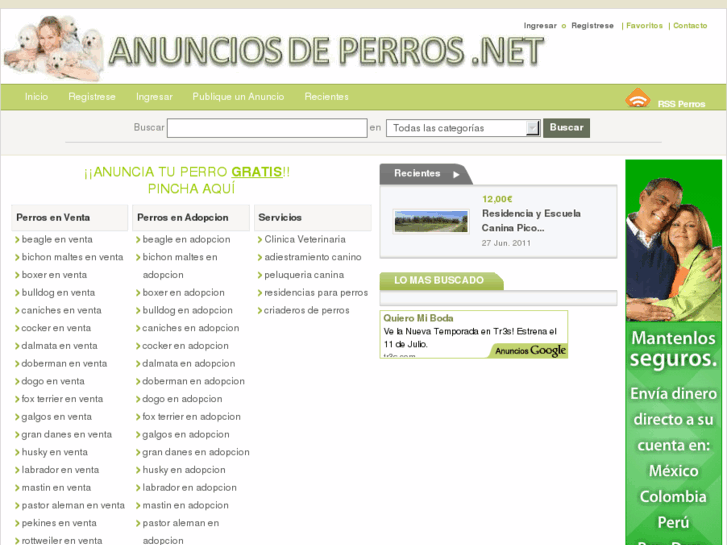Open Registrese in the green navigation bar
Screen dimensions: 727x545
[92, 96]
